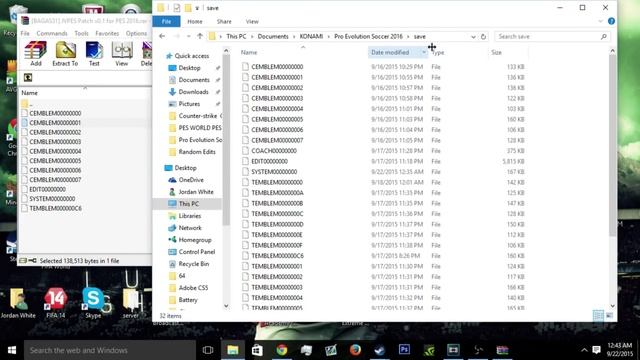Screen dimensions: 640x360
Task: Click WinRAR Test icon
Action: [94, 53]
